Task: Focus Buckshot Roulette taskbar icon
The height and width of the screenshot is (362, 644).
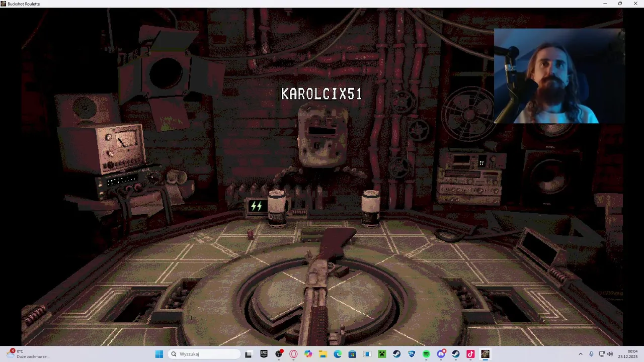Action: (485, 354)
